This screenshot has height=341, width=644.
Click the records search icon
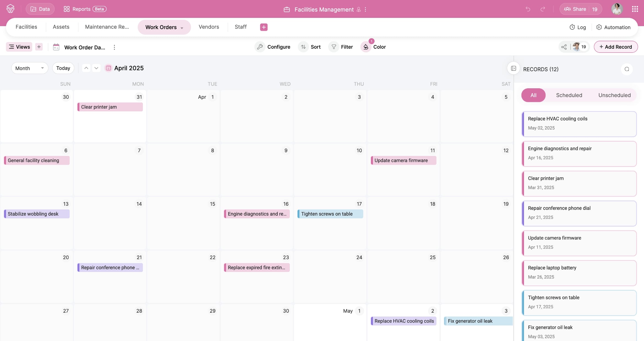[x=627, y=69]
